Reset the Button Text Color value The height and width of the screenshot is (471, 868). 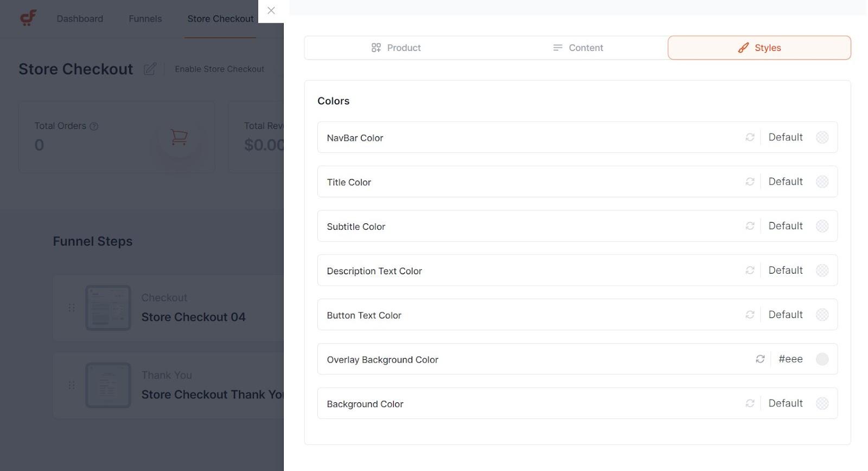click(750, 314)
